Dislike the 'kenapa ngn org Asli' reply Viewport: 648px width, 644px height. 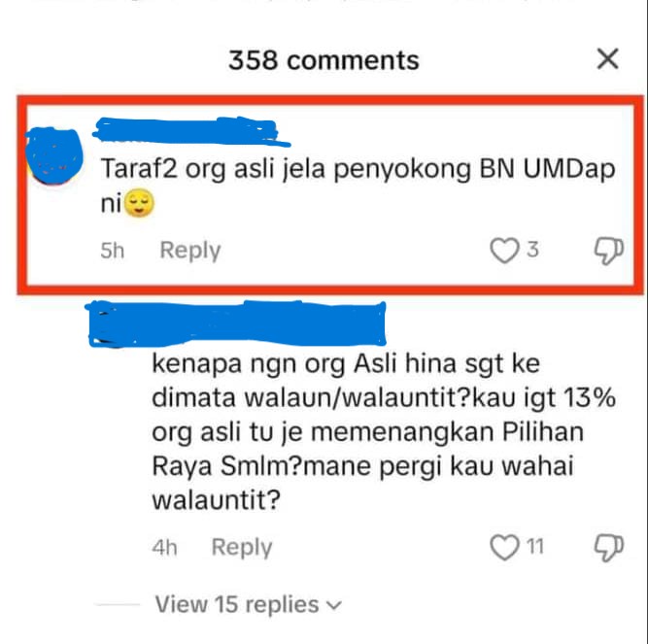[x=608, y=547]
